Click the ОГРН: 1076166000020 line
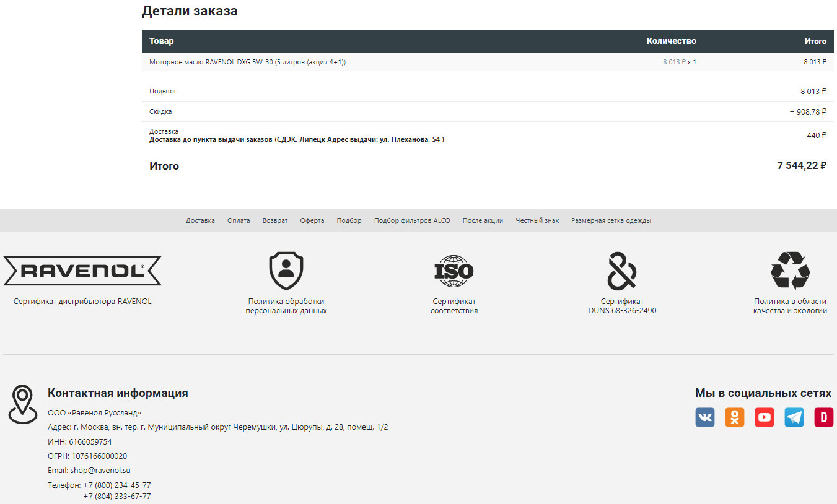This screenshot has height=504, width=837. (x=87, y=456)
